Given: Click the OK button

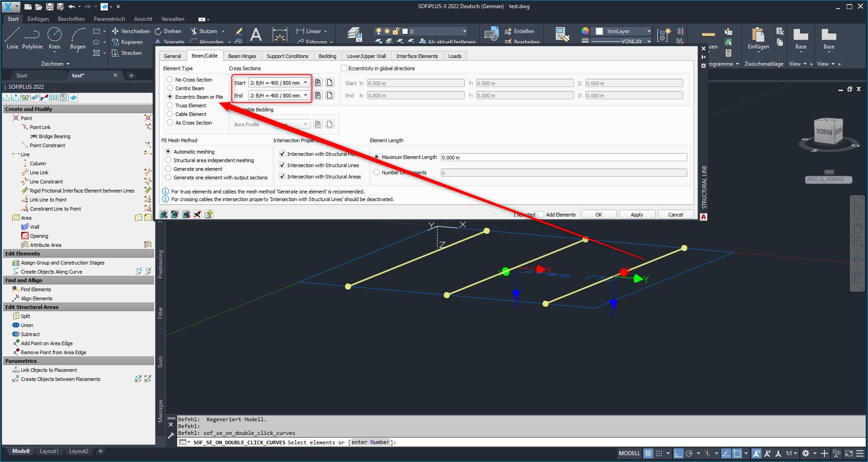Looking at the screenshot, I should [598, 215].
